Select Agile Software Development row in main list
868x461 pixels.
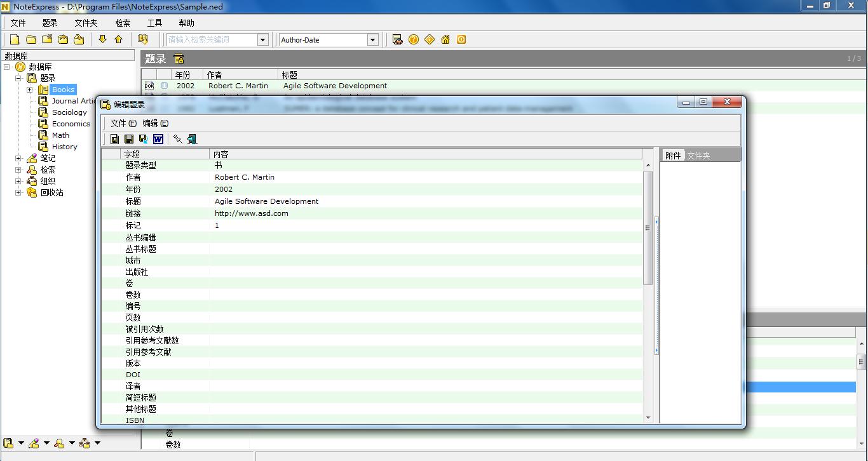coord(503,86)
